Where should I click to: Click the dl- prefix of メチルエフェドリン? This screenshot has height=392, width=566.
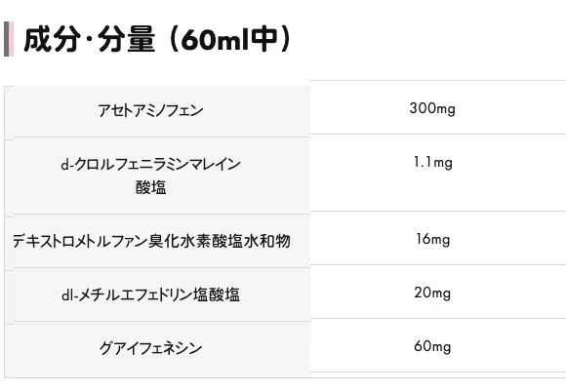(69, 295)
